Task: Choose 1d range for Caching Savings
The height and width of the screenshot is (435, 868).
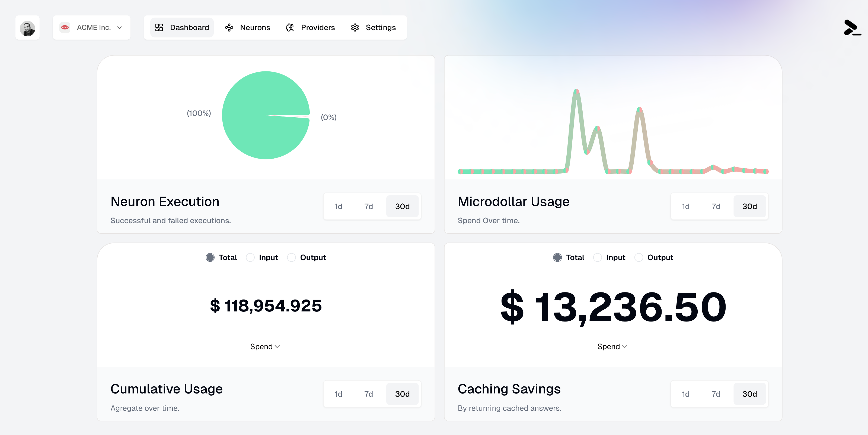Action: click(x=685, y=394)
